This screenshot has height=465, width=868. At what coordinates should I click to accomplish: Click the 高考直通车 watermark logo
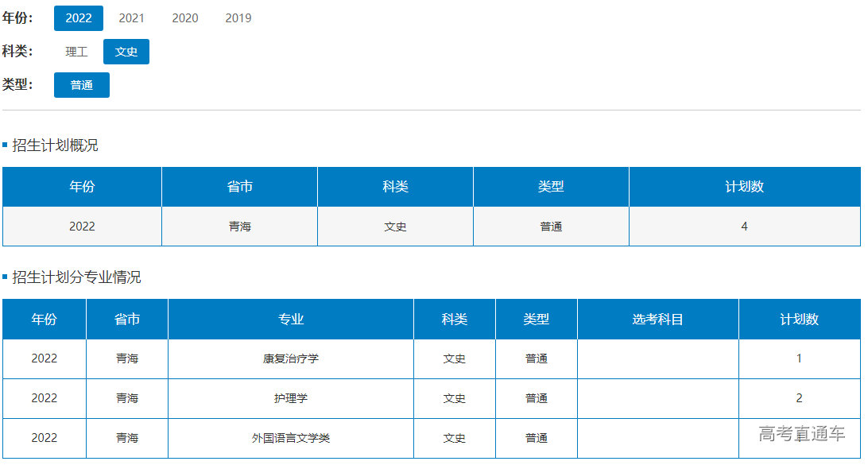[x=801, y=434]
